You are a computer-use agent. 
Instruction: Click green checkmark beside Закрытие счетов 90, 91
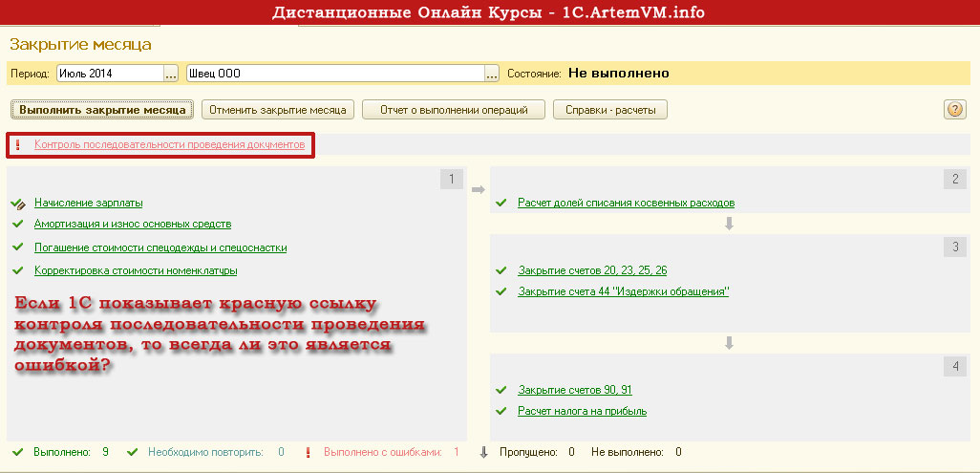tap(501, 390)
